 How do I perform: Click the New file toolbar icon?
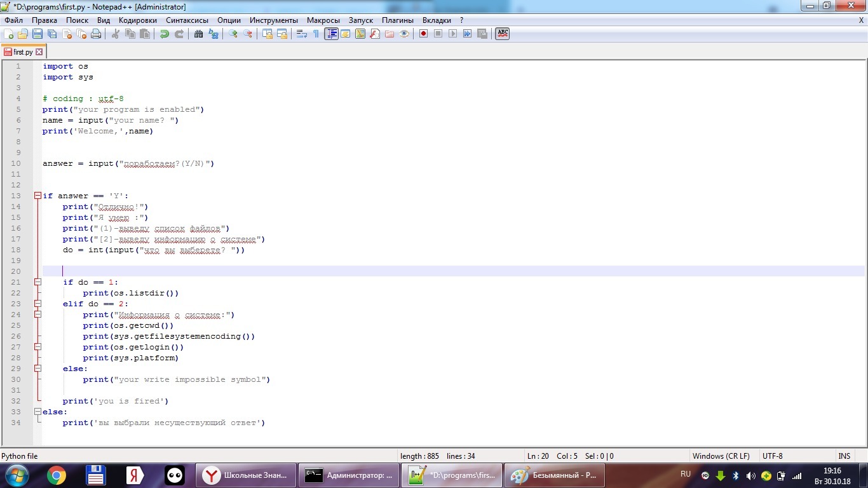[9, 34]
